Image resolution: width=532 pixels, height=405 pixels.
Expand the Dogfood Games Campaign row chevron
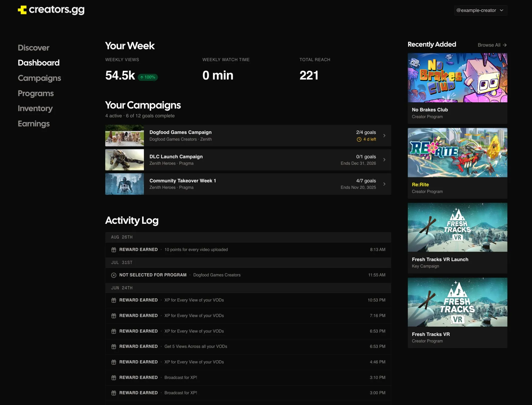384,136
